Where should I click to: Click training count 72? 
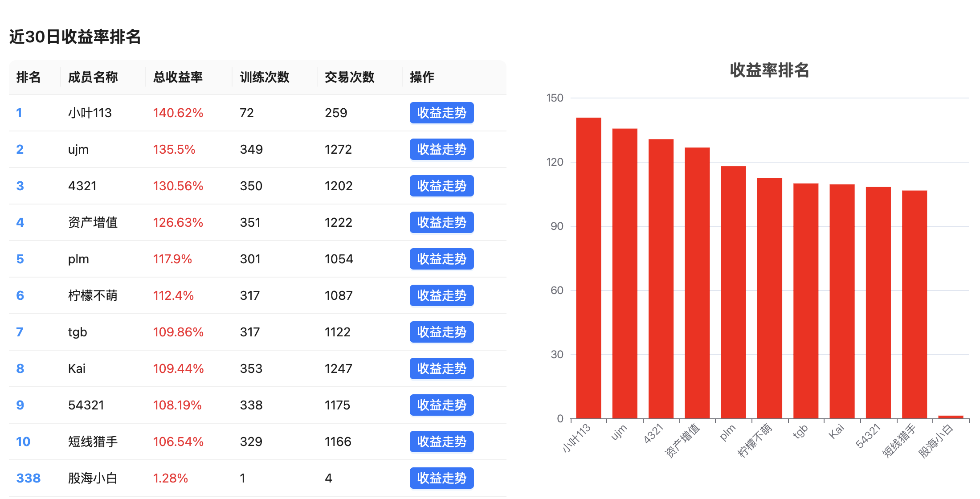(247, 113)
